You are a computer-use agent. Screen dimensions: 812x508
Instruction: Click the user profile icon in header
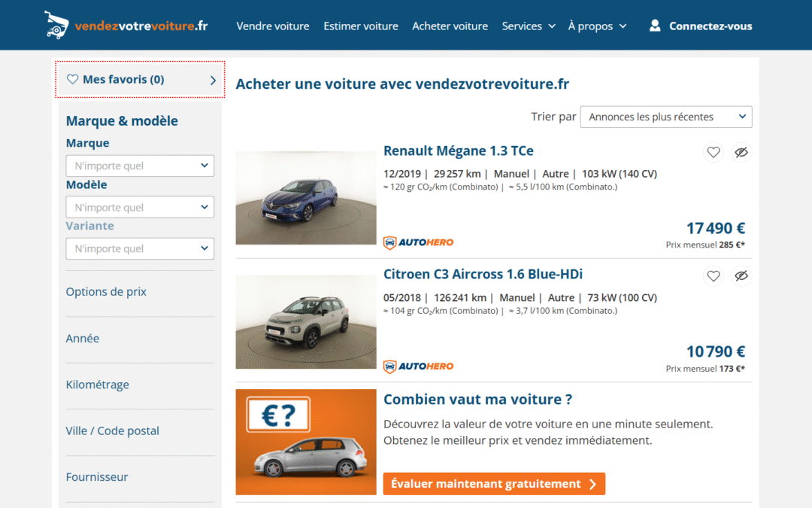655,26
